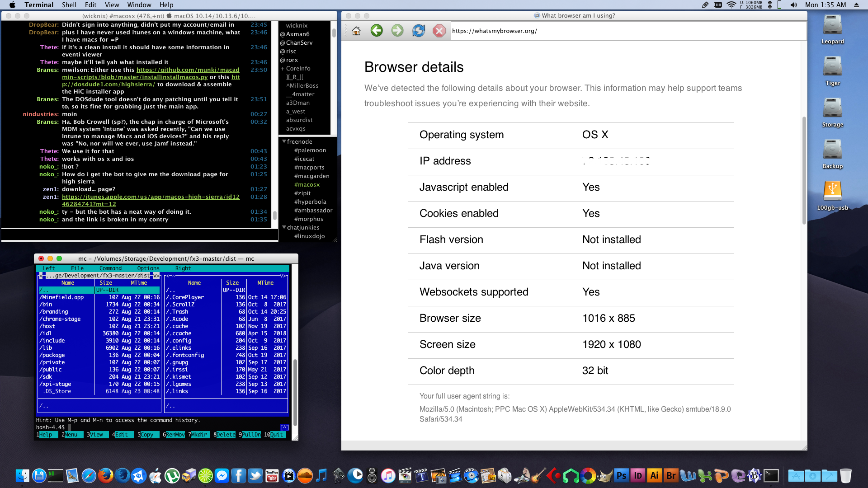This screenshot has width=868, height=488.
Task: Select #linuxdojo channel in IRC sidebar
Action: [310, 236]
